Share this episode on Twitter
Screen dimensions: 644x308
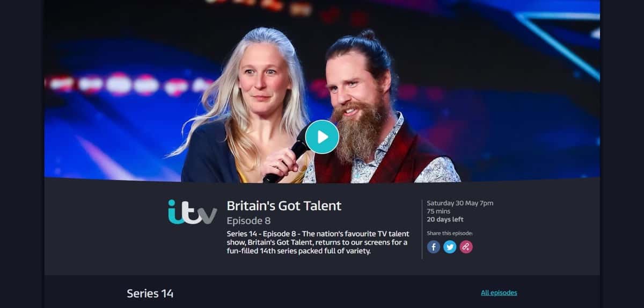point(450,247)
